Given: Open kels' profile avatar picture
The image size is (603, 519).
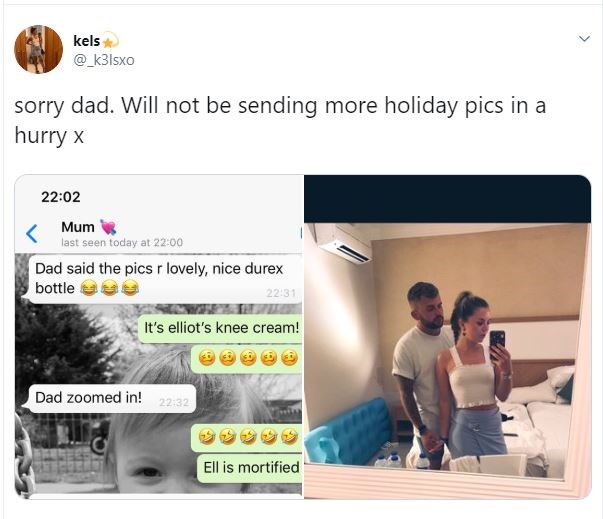Looking at the screenshot, I should coord(38,49).
